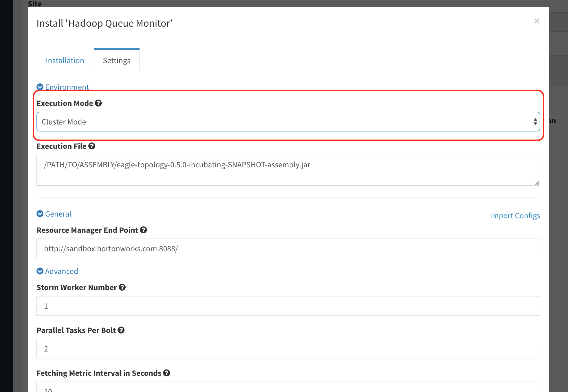Select the Settings tab
The image size is (568, 392).
[x=117, y=61]
